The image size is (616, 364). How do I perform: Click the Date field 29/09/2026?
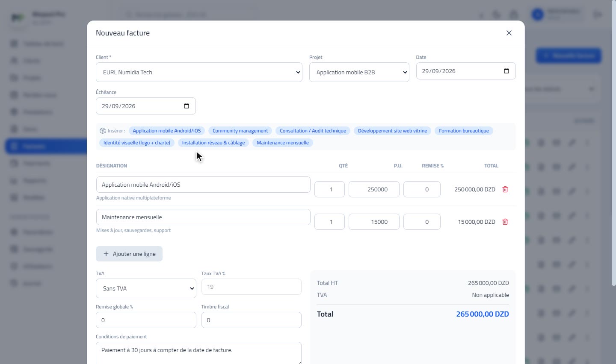click(x=466, y=71)
